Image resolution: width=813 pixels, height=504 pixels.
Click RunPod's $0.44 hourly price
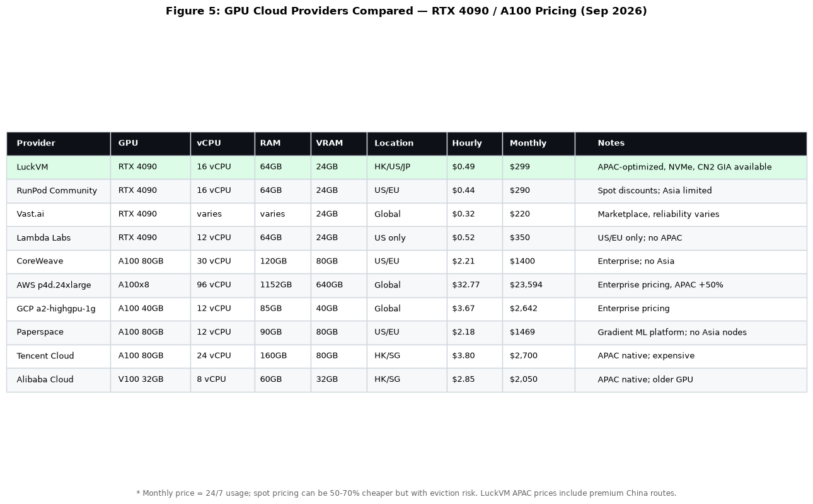pyautogui.click(x=475, y=191)
